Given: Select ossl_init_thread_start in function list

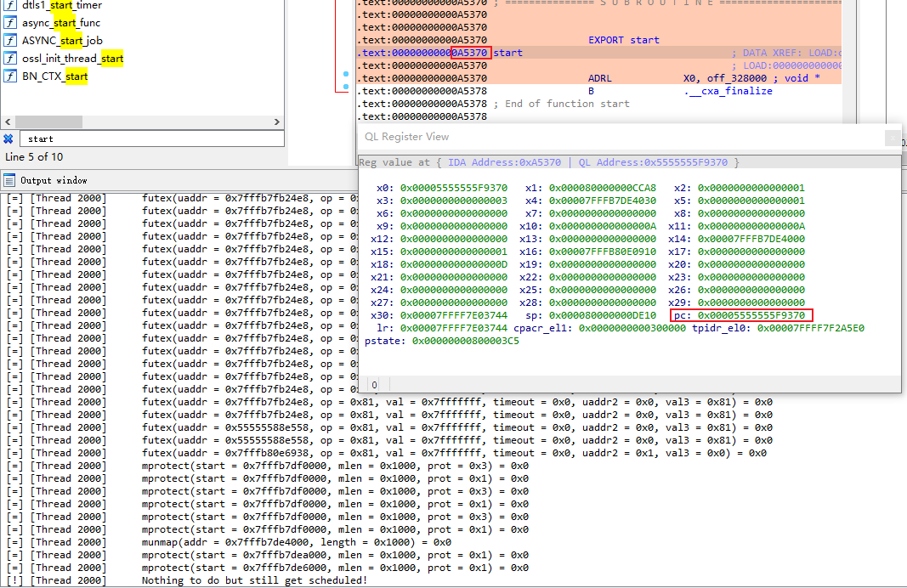Looking at the screenshot, I should (73, 59).
